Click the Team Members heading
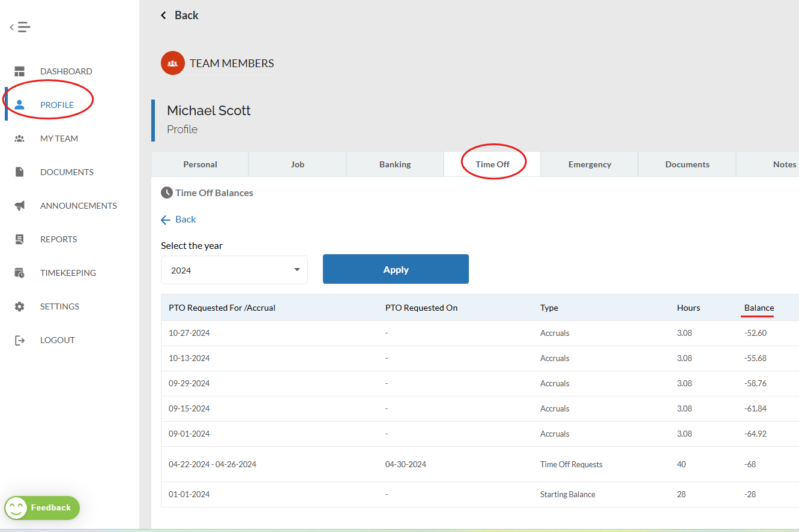The height and width of the screenshot is (532, 799). click(x=232, y=63)
